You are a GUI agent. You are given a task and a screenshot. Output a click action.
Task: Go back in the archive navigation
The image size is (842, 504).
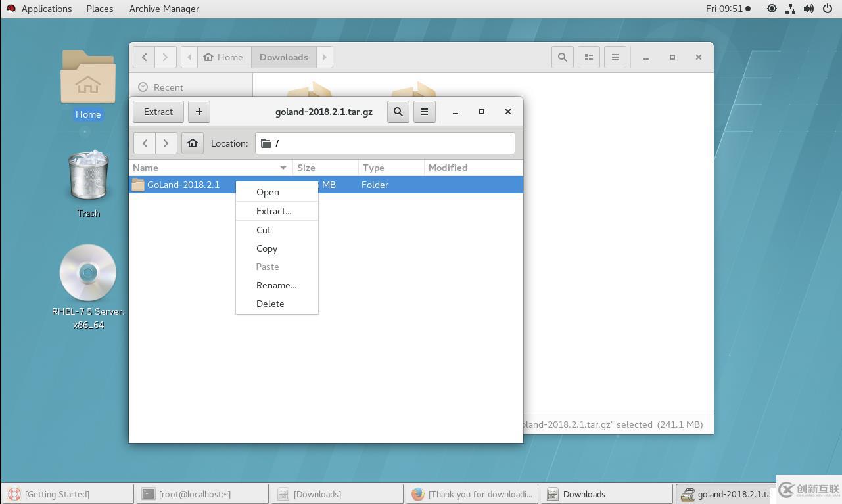click(145, 143)
